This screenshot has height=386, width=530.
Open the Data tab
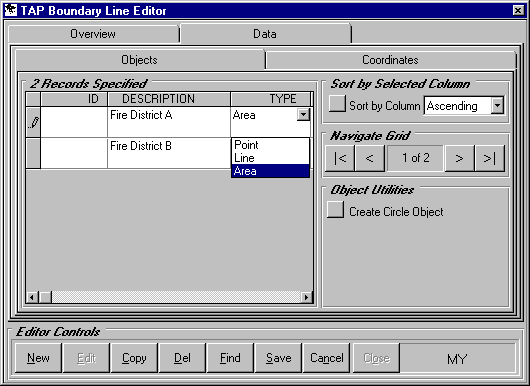[x=265, y=34]
